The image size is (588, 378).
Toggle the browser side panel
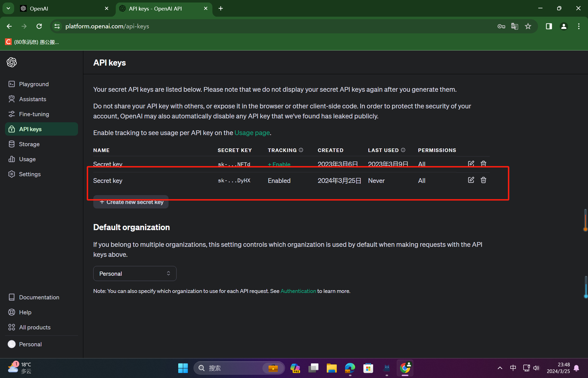pyautogui.click(x=549, y=26)
